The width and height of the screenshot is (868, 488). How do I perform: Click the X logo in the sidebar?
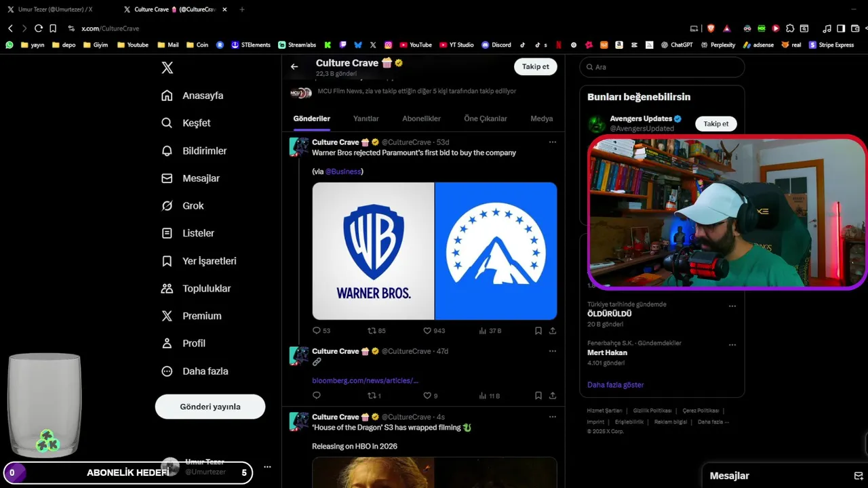point(167,68)
